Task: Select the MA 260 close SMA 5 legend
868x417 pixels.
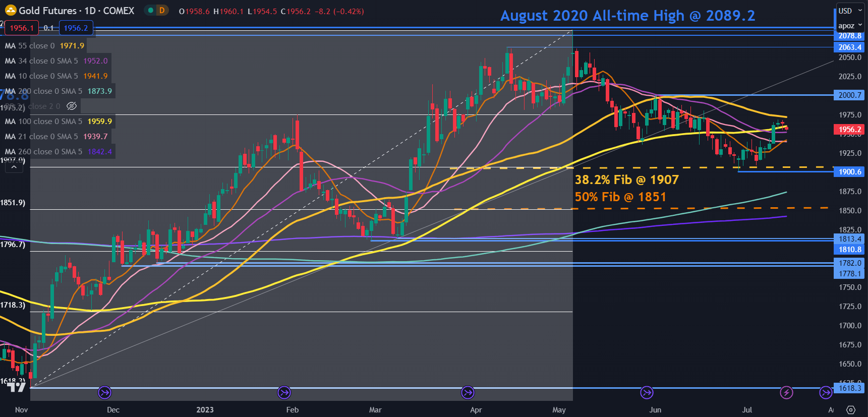Action: coord(58,152)
